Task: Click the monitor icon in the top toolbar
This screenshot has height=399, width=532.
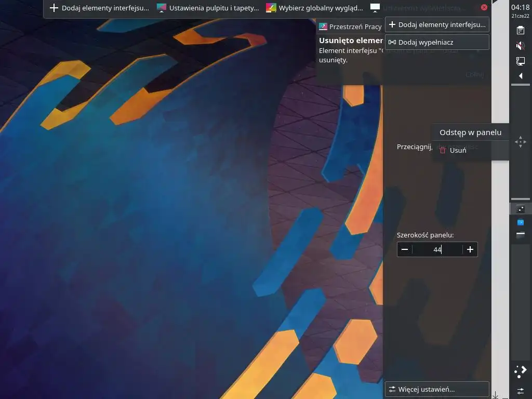Action: click(x=375, y=7)
